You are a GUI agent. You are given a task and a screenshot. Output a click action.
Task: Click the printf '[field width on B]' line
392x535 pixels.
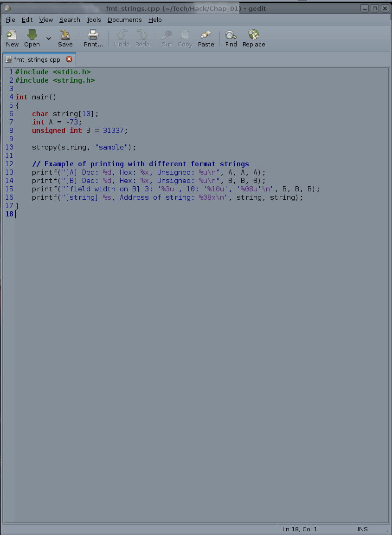(x=176, y=189)
